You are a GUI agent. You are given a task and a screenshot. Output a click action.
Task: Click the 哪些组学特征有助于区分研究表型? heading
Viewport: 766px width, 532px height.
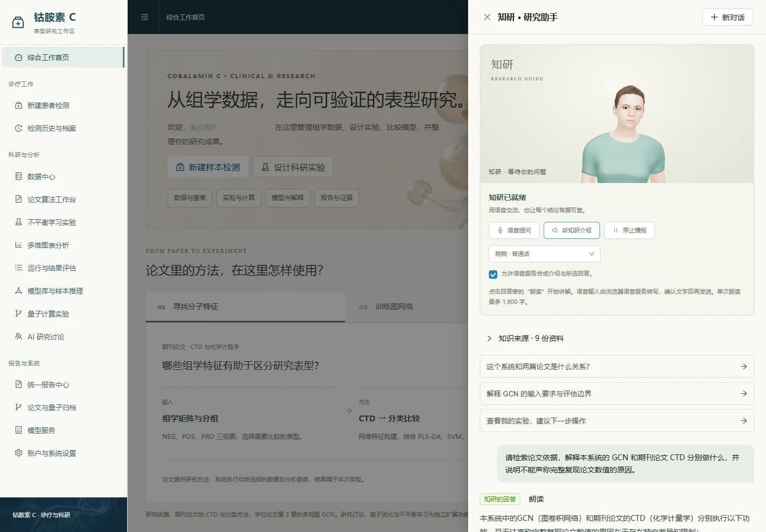(x=240, y=366)
